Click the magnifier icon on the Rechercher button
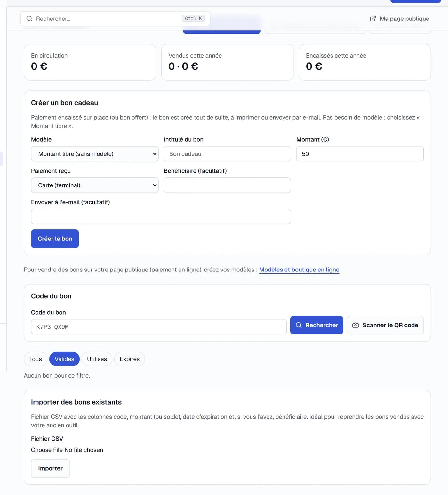Viewport: 448px width, 495px height. pos(299,325)
